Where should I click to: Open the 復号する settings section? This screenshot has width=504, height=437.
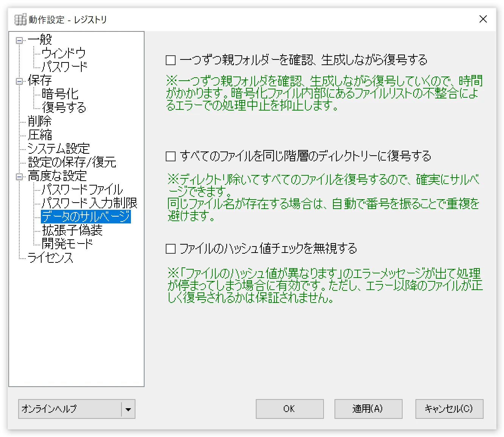[x=64, y=108]
